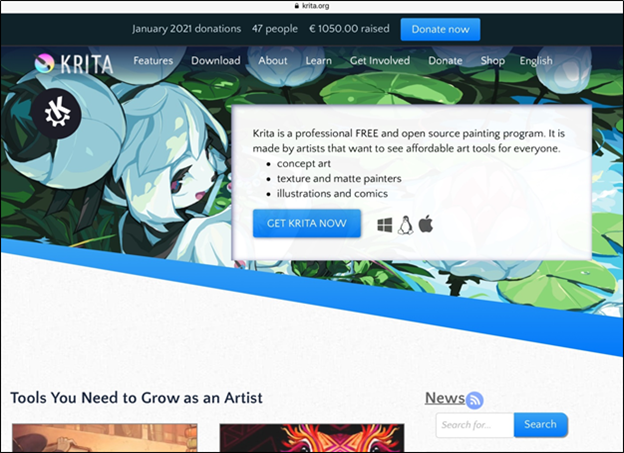Open the News RSS feed icon
The width and height of the screenshot is (624, 453).
475,400
